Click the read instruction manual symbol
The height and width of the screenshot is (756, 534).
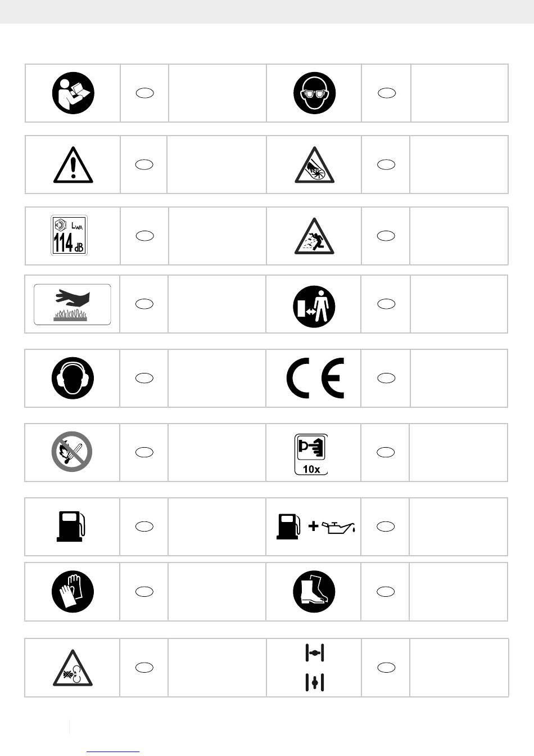point(73,93)
